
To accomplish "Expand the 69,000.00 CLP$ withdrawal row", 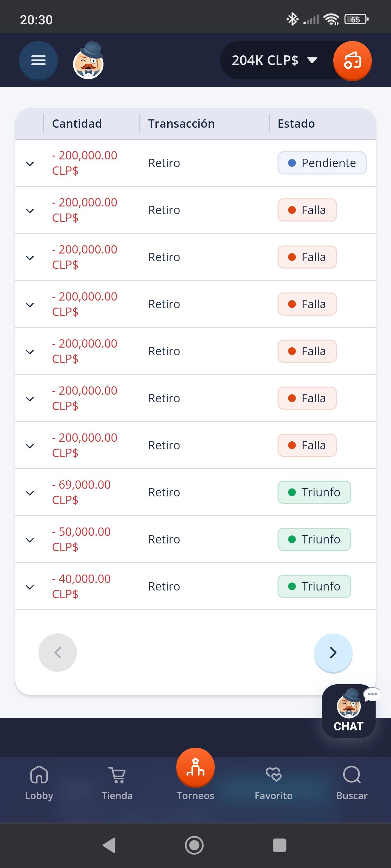I will click(30, 493).
